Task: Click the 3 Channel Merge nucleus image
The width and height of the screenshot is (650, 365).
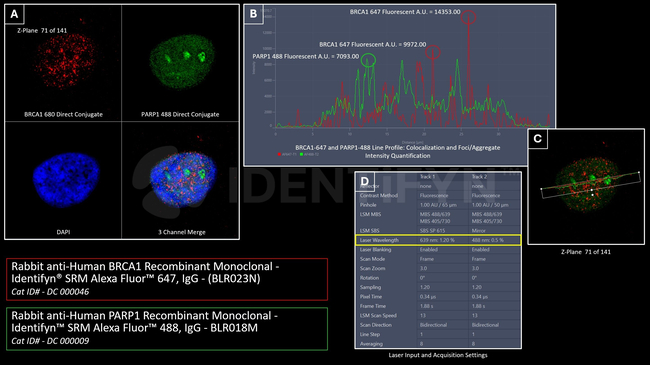Action: (x=182, y=179)
